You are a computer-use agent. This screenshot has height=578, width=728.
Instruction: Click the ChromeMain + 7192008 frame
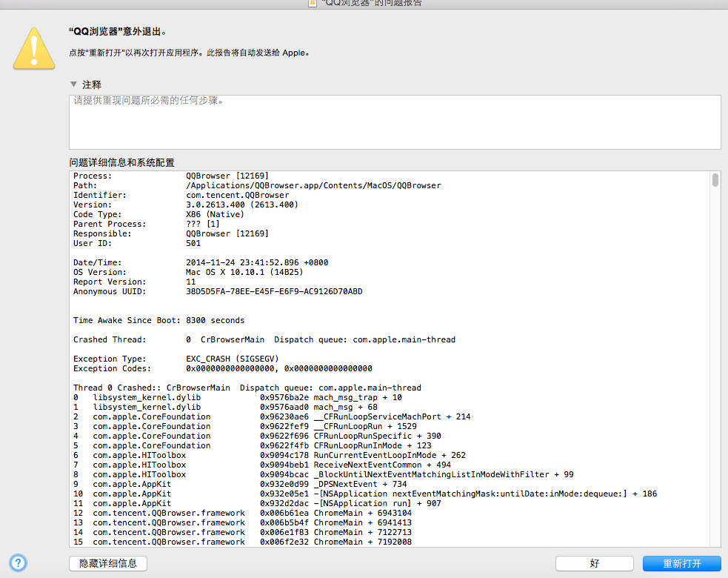242,542
